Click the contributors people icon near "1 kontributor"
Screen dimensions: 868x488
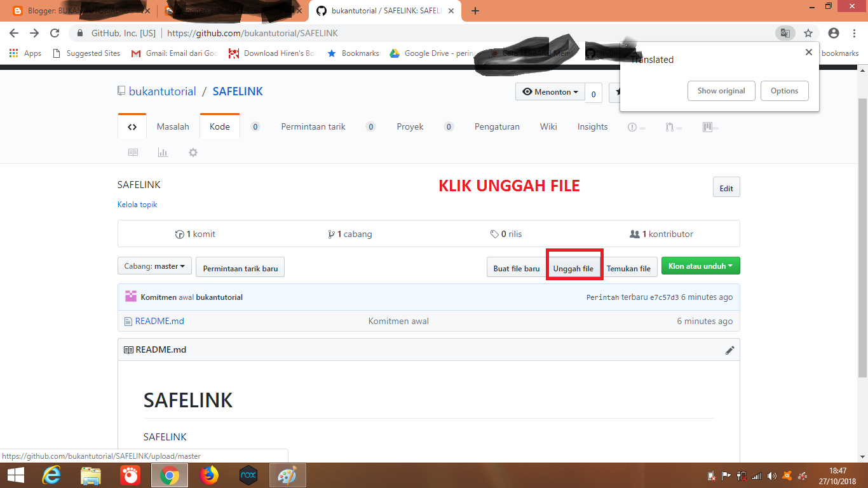(x=635, y=234)
